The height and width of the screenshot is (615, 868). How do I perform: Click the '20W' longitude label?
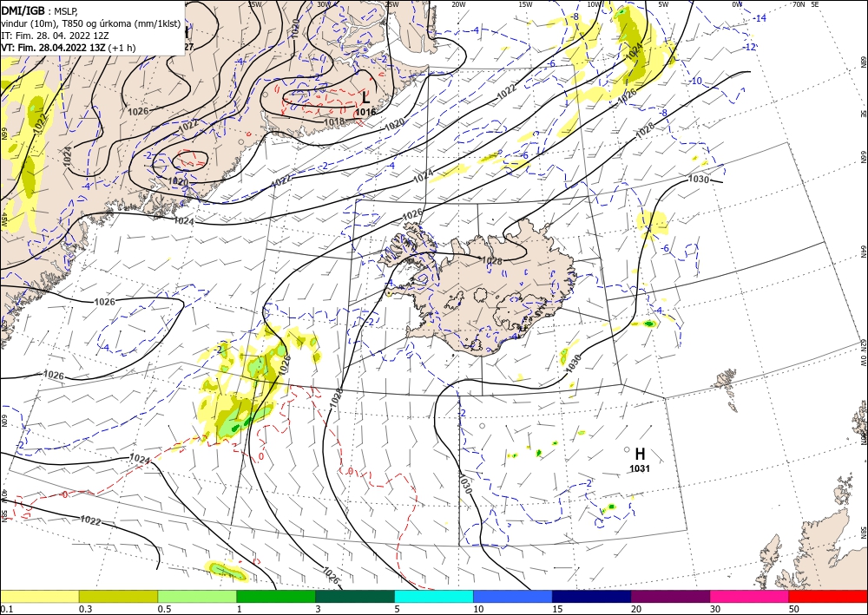click(457, 4)
